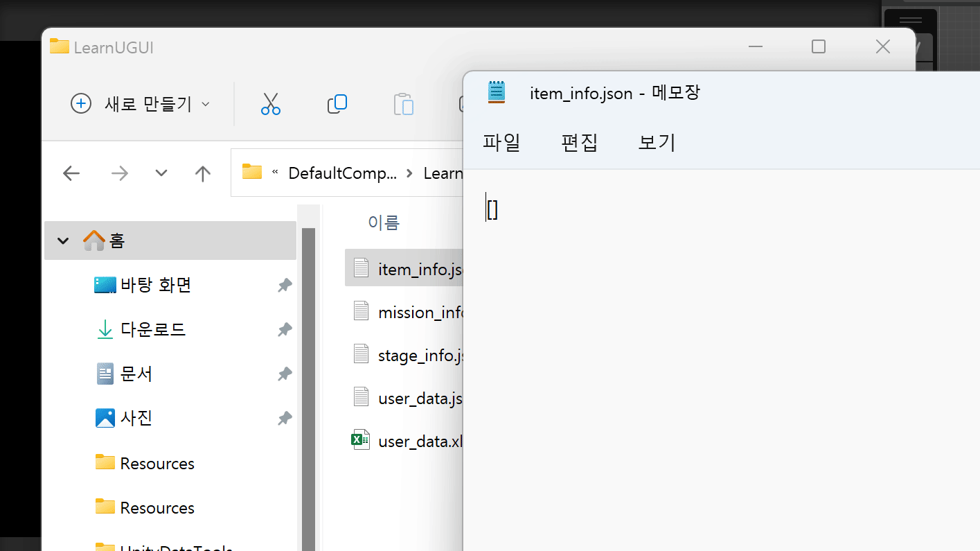The height and width of the screenshot is (551, 980).
Task: Click the pin icon next to 문서
Action: click(285, 374)
